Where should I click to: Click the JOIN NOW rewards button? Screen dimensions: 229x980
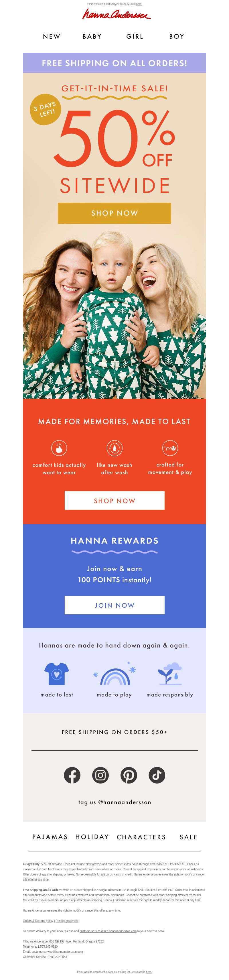coord(114,605)
